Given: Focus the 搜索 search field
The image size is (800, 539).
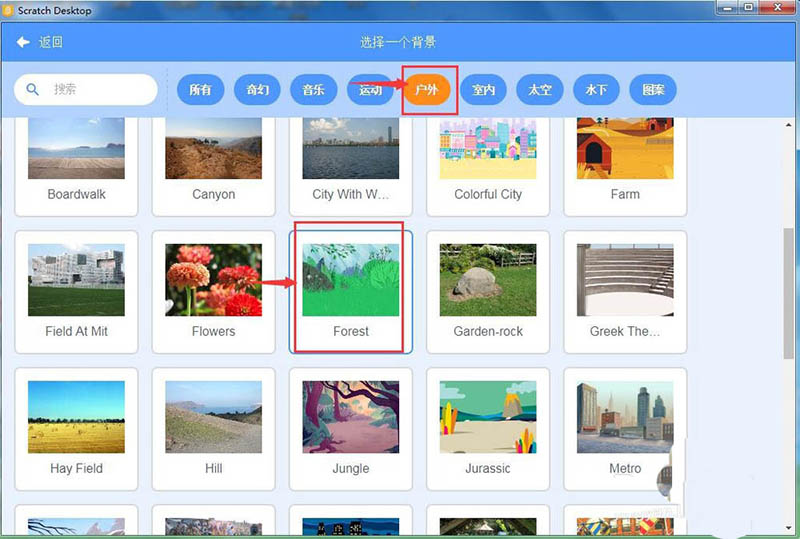Looking at the screenshot, I should 86,89.
